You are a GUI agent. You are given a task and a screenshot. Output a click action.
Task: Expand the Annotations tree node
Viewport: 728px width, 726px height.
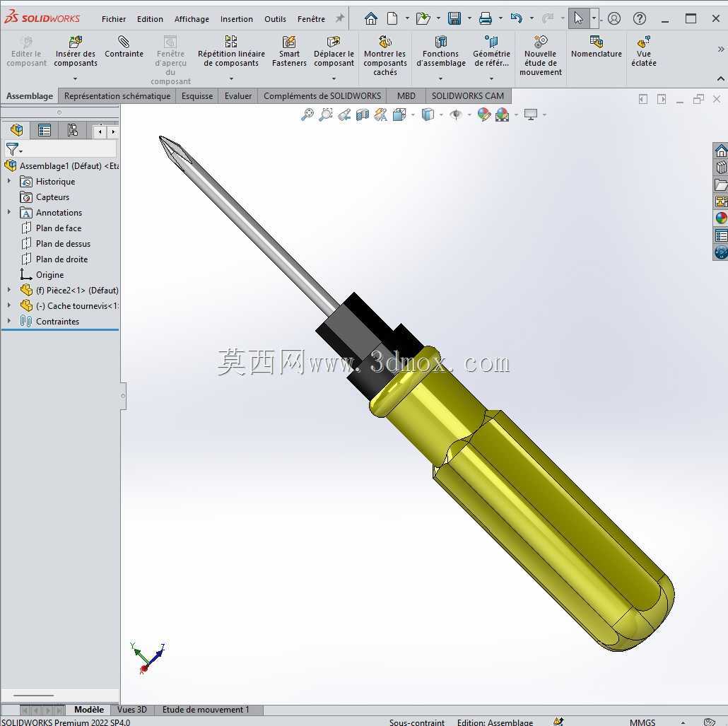tap(8, 212)
